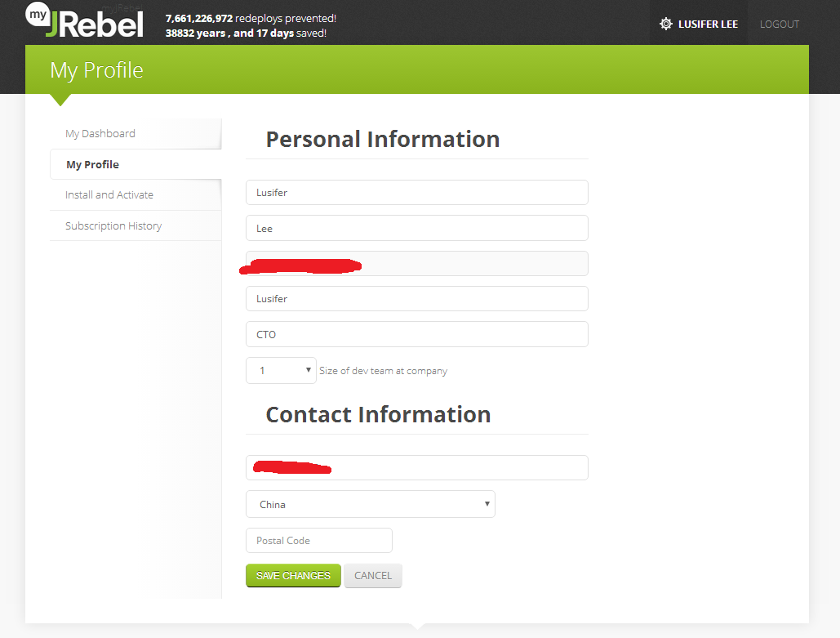Select My Profile sidebar item

(93, 164)
